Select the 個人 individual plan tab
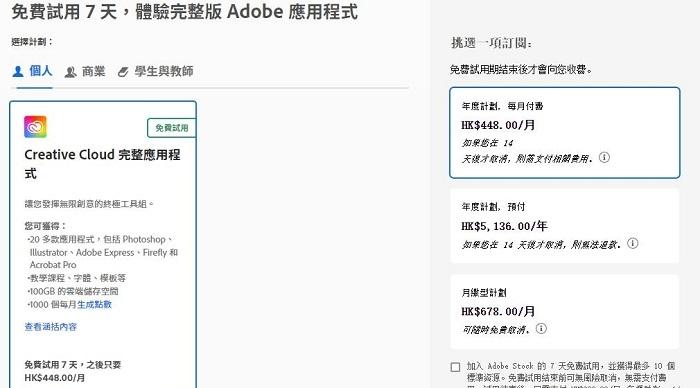The height and width of the screenshot is (388, 700). tap(33, 71)
